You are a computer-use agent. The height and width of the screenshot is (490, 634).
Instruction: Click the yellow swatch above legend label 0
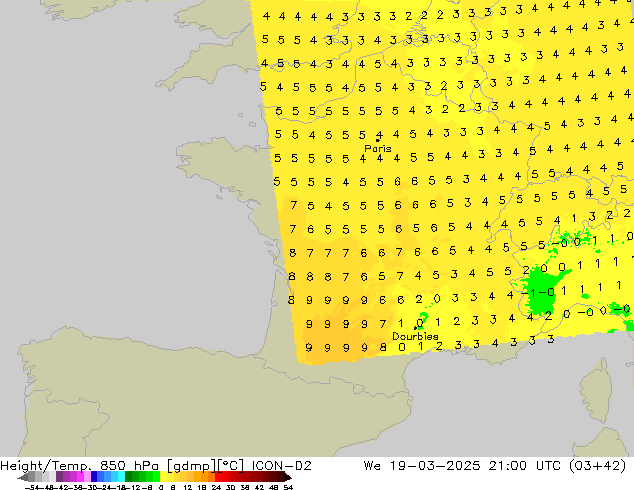pyautogui.click(x=163, y=476)
